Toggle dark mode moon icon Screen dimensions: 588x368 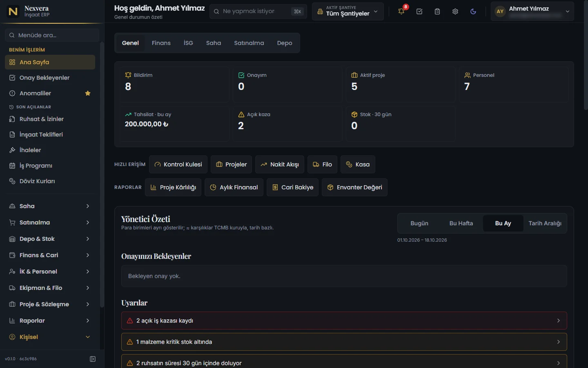473,11
